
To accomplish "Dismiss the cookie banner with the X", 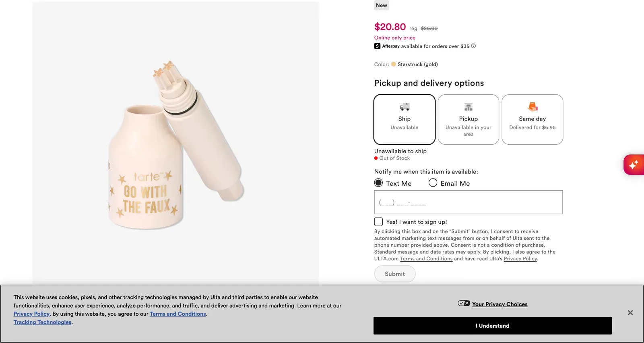I will point(630,312).
